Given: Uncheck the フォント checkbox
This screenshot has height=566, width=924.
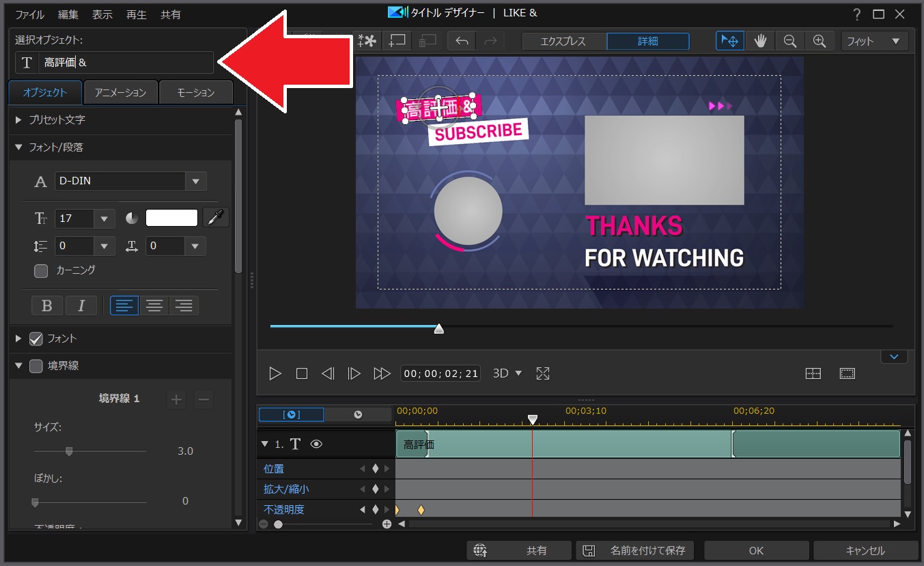Looking at the screenshot, I should pos(36,339).
